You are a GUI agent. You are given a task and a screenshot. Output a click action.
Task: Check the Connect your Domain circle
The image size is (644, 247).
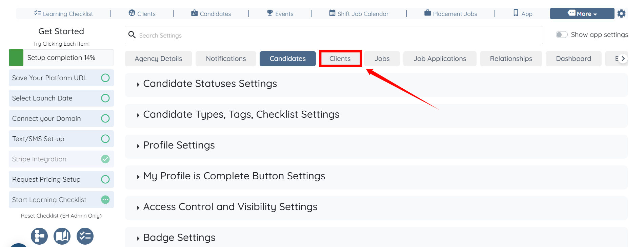point(105,118)
